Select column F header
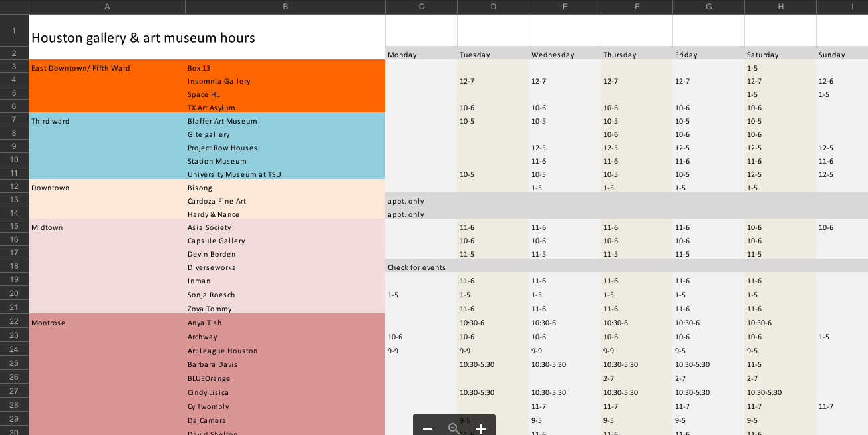The width and height of the screenshot is (868, 435). [637, 7]
